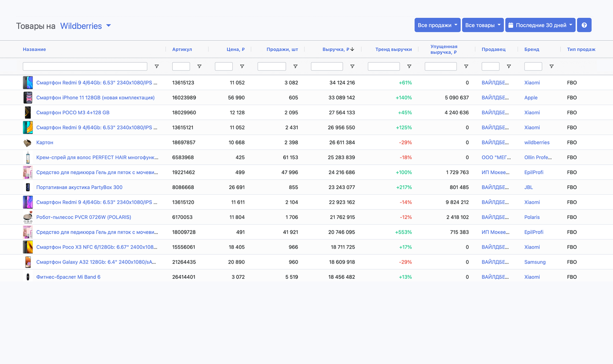Open filter options for Продажи column
Image resolution: width=613 pixels, height=364 pixels.
295,66
